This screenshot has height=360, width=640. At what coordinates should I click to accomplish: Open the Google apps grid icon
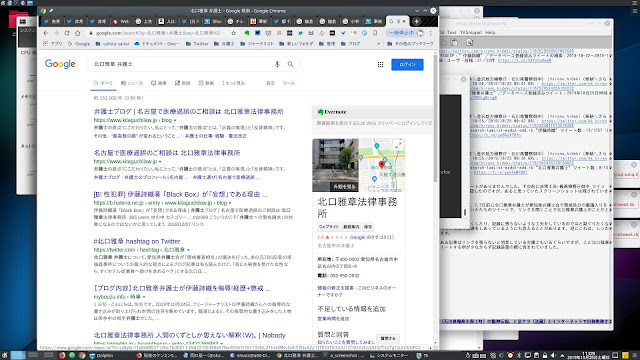click(x=380, y=64)
